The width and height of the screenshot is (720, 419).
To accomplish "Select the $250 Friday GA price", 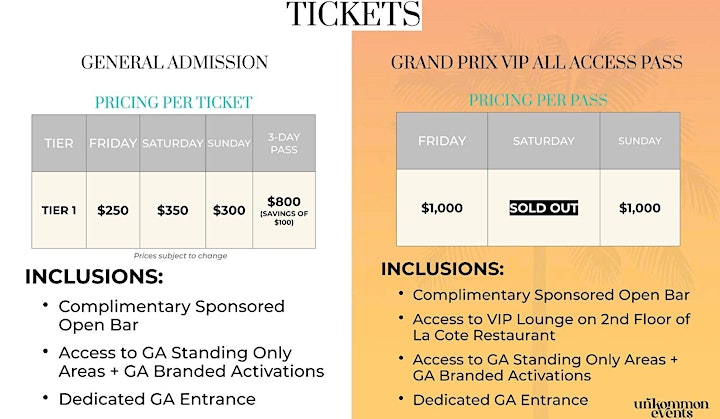I will (x=113, y=210).
